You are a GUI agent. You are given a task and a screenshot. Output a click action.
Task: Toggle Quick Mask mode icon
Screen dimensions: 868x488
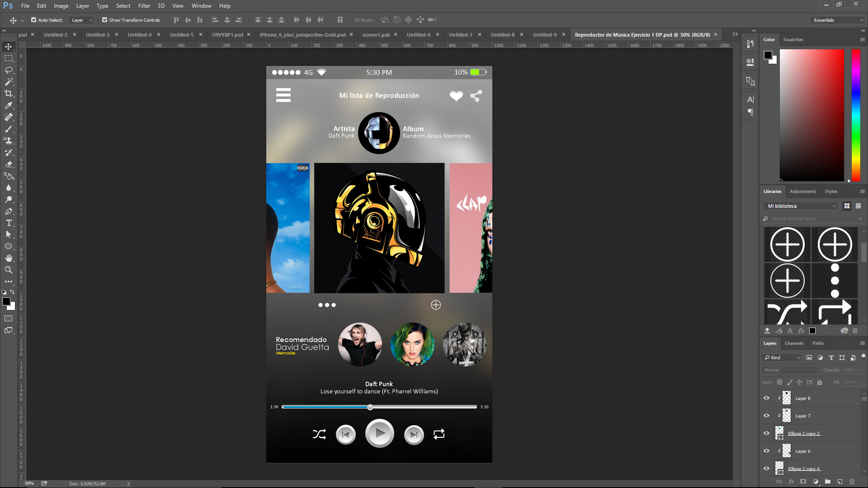(x=9, y=319)
